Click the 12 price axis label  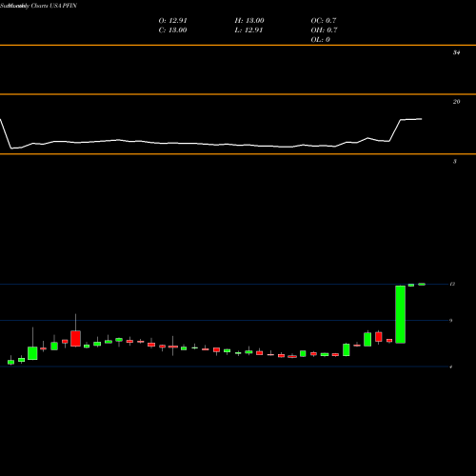(x=452, y=284)
